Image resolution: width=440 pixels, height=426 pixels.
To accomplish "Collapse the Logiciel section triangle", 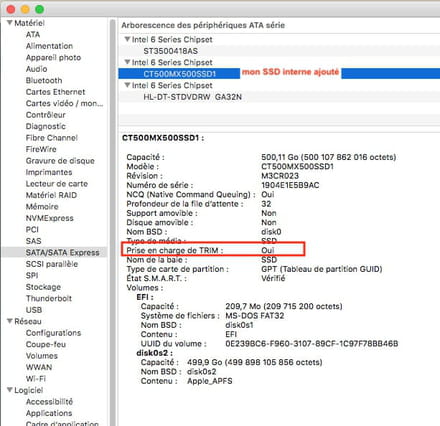I will tap(10, 390).
